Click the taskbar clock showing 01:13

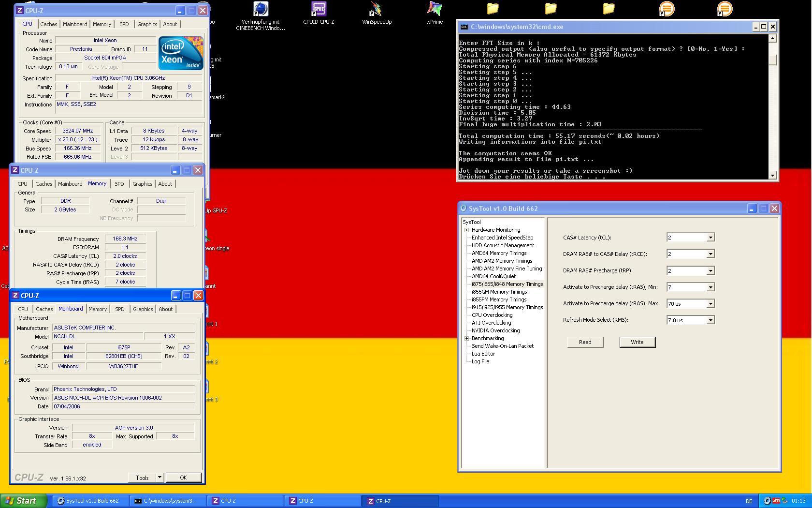click(798, 501)
